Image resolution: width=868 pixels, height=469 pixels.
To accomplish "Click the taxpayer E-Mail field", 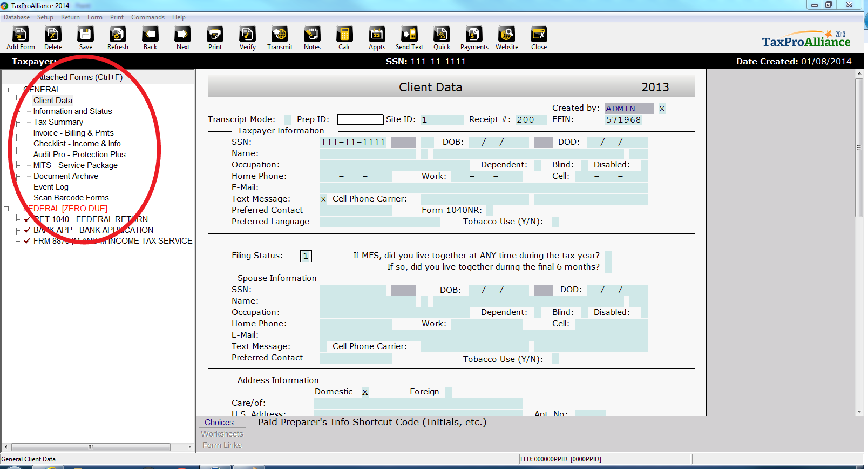I will (484, 187).
